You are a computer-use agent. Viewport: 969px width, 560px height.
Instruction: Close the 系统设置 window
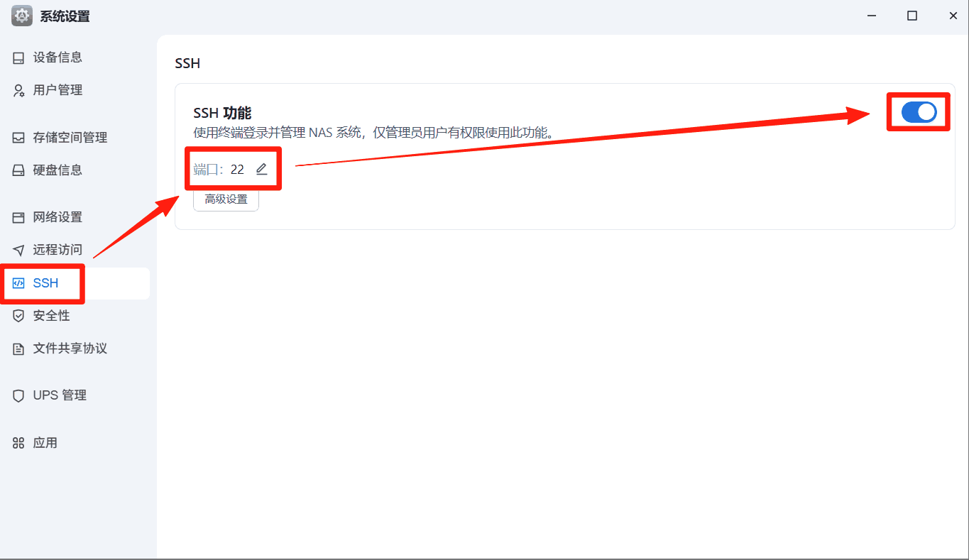coord(952,16)
